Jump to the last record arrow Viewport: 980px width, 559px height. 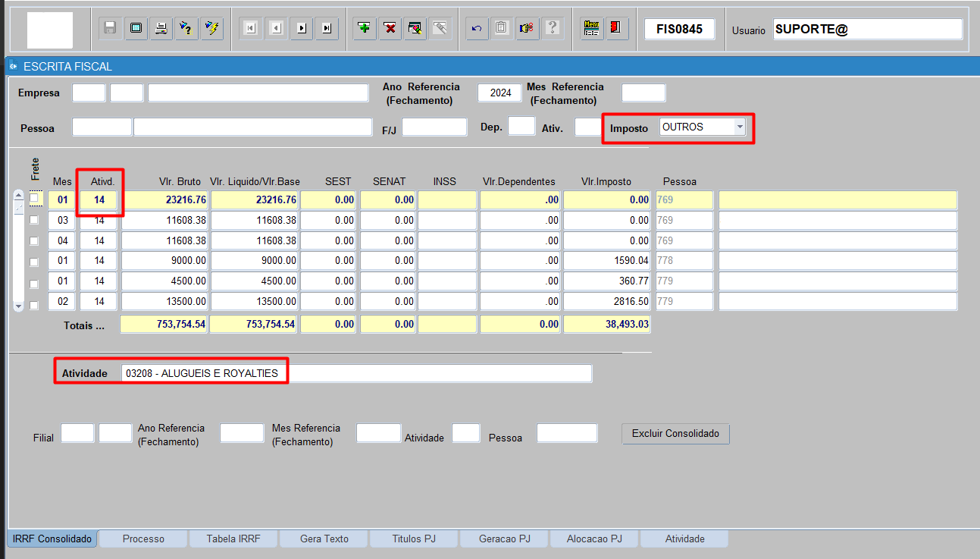click(x=327, y=29)
